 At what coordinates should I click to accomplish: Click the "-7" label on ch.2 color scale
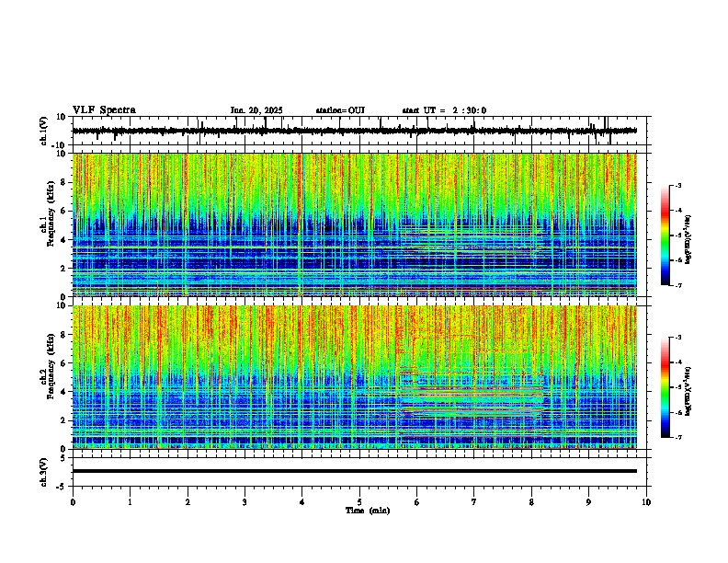coord(678,437)
